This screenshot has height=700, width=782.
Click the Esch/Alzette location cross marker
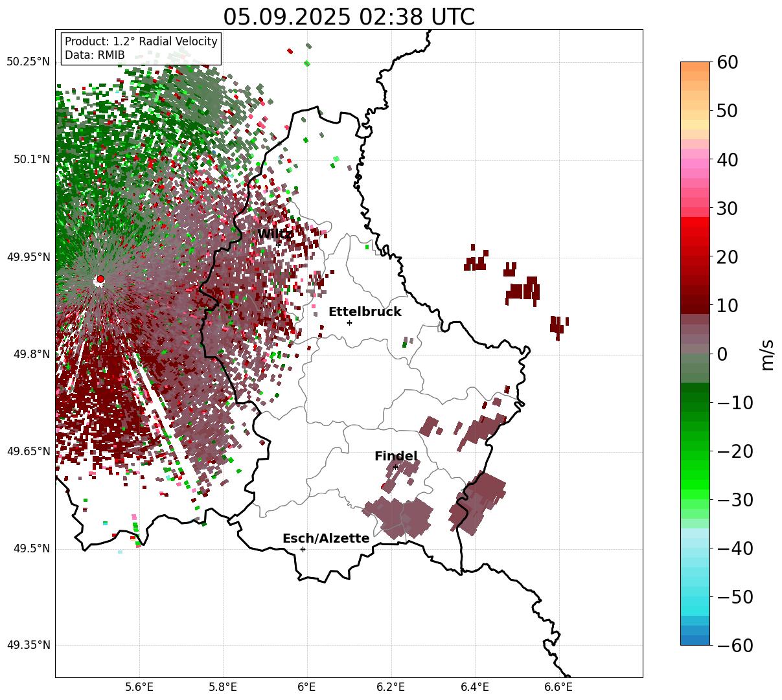point(303,549)
